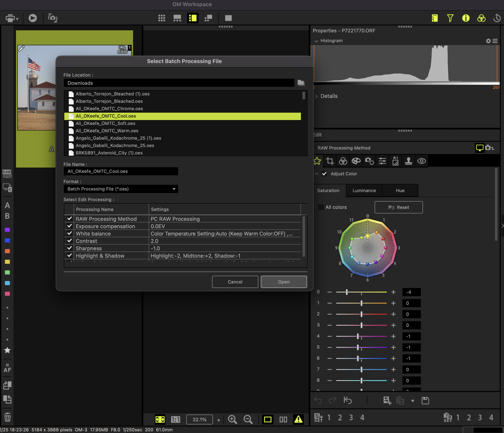Click the Open button in the batch dialog

(x=284, y=282)
